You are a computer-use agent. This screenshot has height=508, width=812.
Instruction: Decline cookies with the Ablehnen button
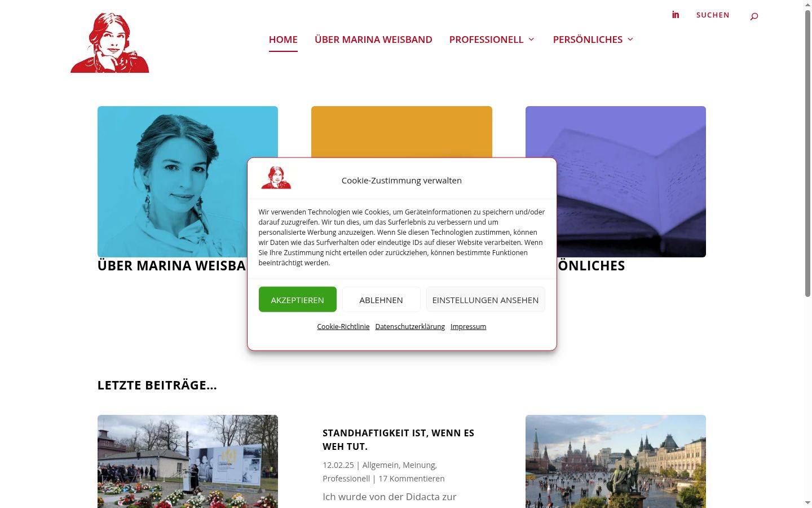[381, 300]
